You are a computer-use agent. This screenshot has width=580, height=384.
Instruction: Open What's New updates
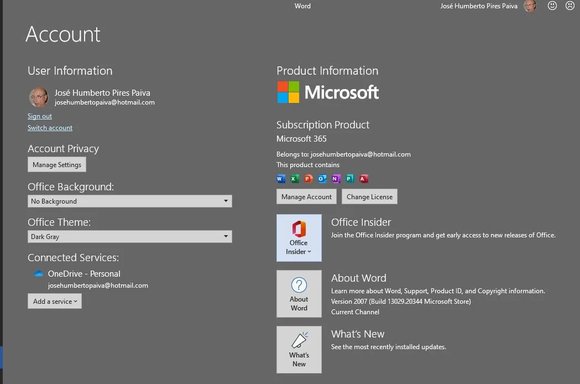299,350
